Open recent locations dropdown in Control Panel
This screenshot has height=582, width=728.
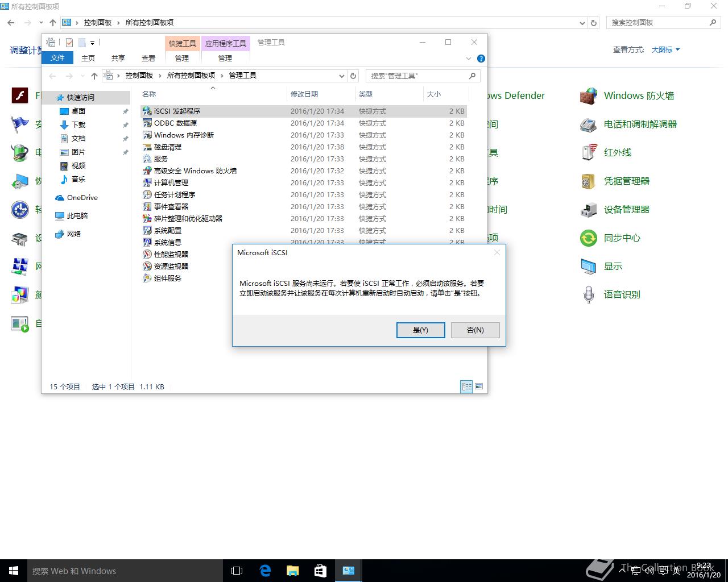point(41,23)
